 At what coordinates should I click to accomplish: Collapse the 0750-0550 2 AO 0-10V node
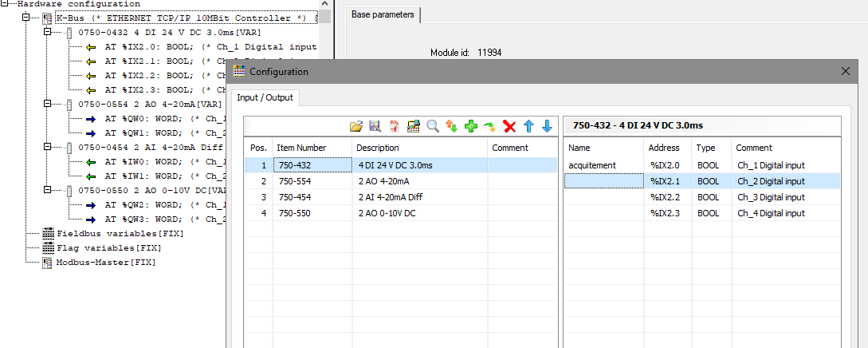coord(47,191)
